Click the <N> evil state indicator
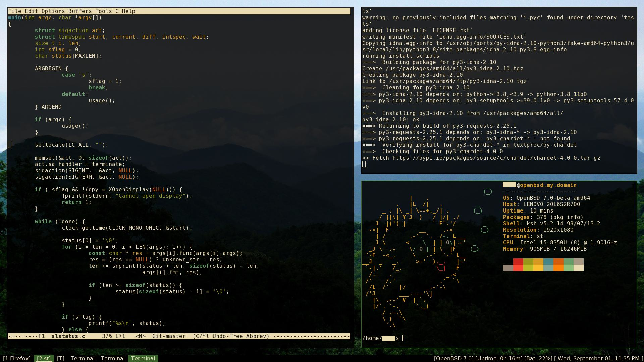644x362 pixels. click(x=141, y=336)
